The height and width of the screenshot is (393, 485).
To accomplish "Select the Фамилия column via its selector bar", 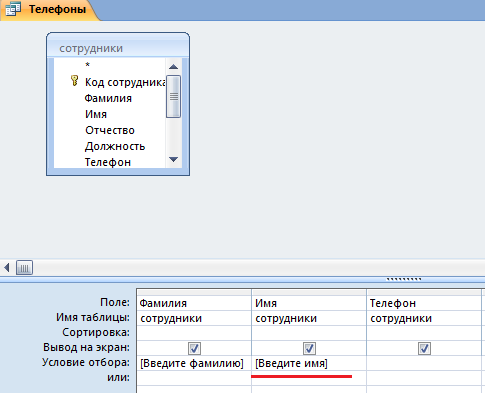I will 194,292.
